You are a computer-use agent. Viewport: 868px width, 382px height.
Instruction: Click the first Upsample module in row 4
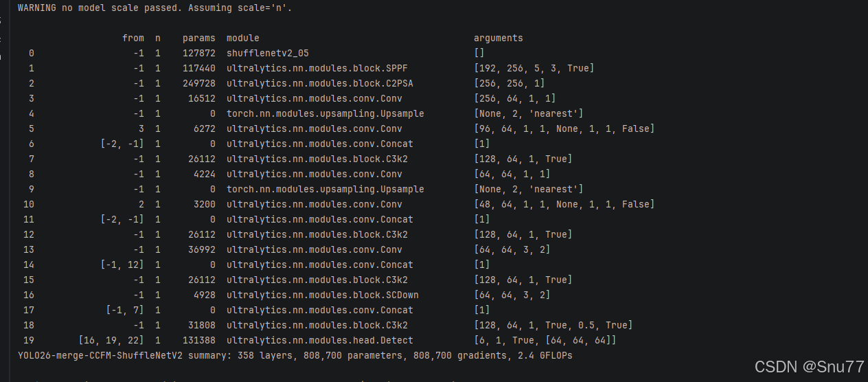325,113
